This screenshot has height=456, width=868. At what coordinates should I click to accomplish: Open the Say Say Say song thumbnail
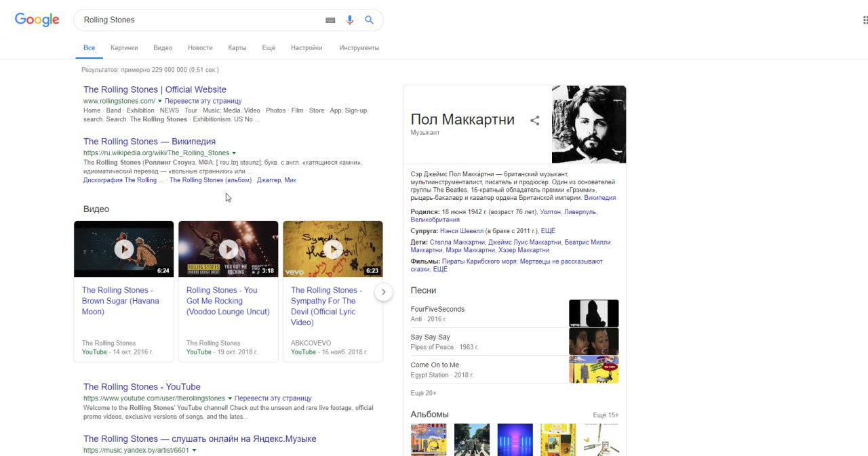click(593, 341)
